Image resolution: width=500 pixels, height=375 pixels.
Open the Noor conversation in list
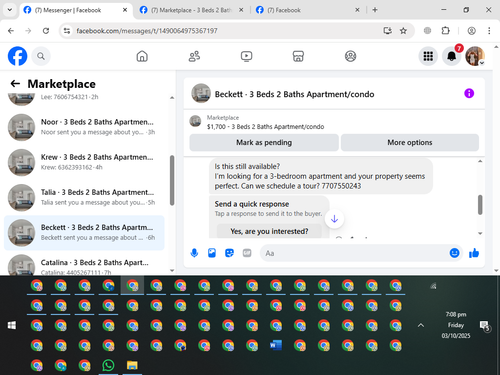click(84, 127)
